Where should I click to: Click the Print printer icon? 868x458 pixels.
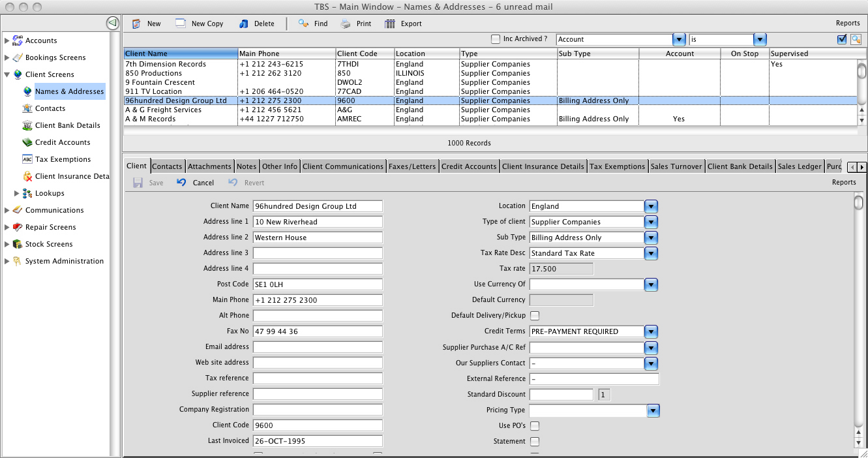pyautogui.click(x=346, y=23)
